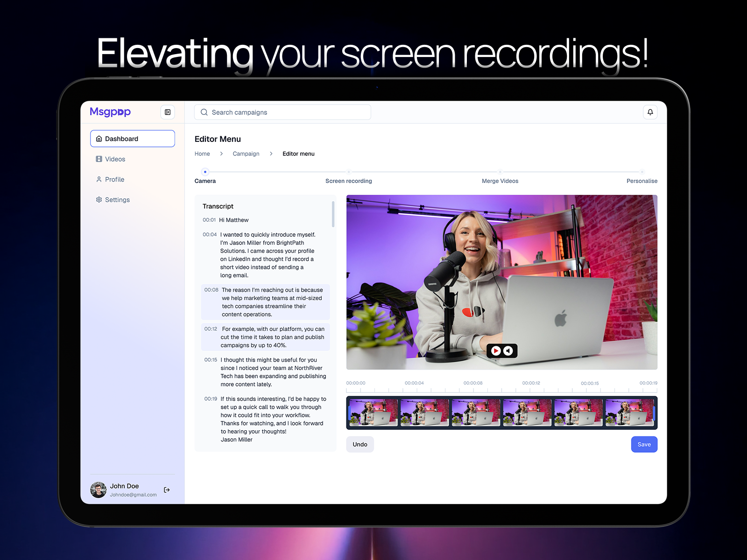Click the Msgpop logo
Screen dimensions: 747x560
[110, 112]
